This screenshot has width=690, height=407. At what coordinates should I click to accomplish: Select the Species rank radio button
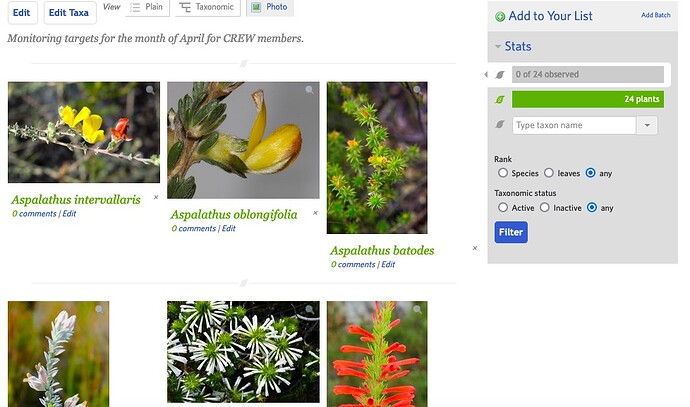503,173
